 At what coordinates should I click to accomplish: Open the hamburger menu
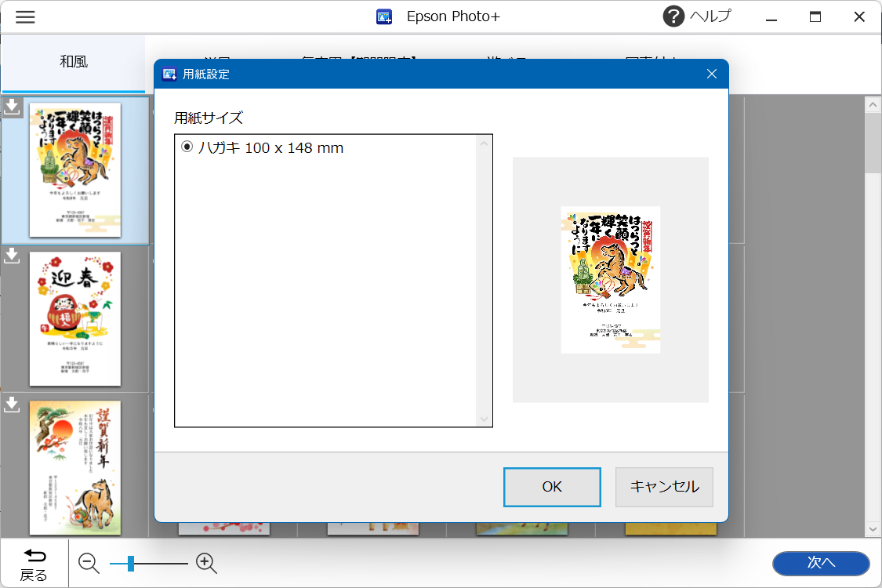[x=25, y=17]
